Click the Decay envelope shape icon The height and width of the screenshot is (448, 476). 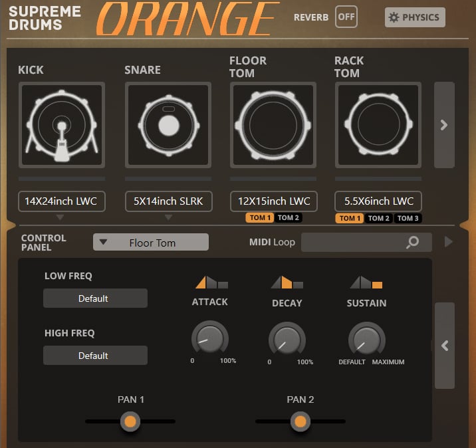[x=287, y=282]
